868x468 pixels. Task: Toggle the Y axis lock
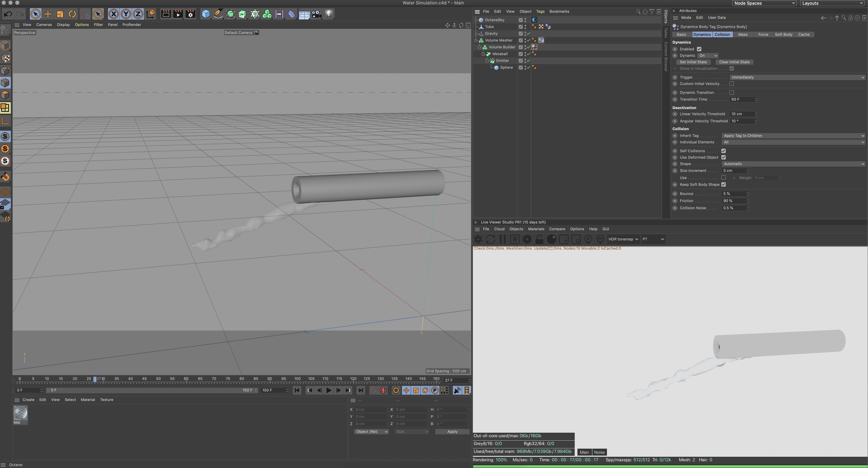126,14
